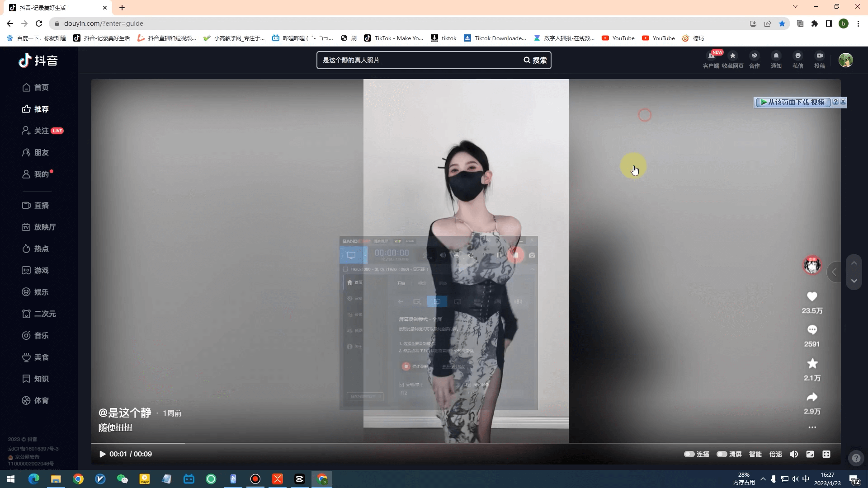Open 二次元 anime category
This screenshot has height=488, width=868.
click(x=39, y=314)
